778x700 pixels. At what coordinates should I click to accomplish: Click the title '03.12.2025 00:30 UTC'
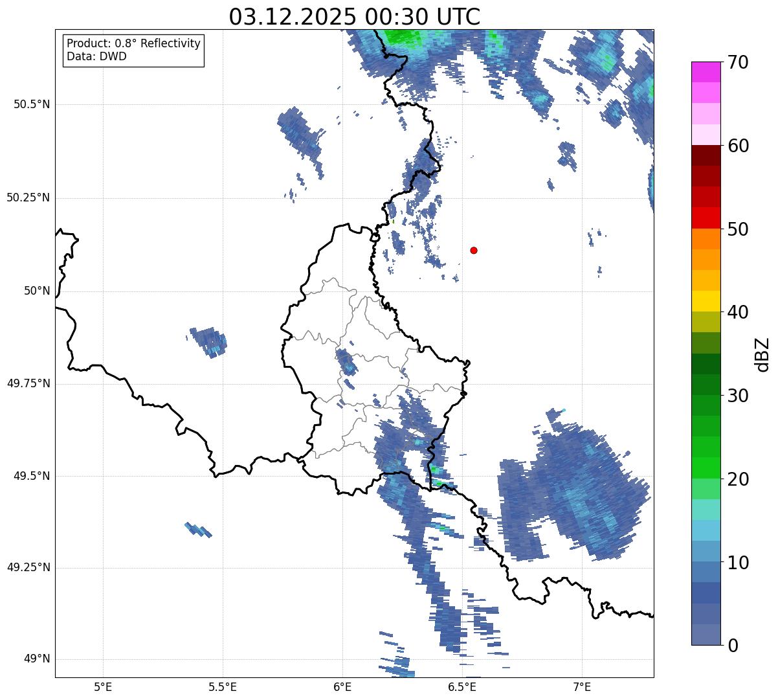[355, 17]
